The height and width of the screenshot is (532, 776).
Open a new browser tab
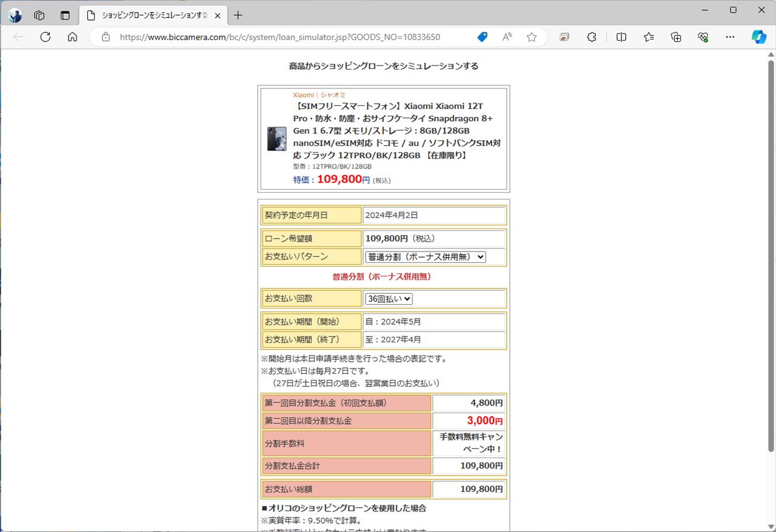click(237, 15)
